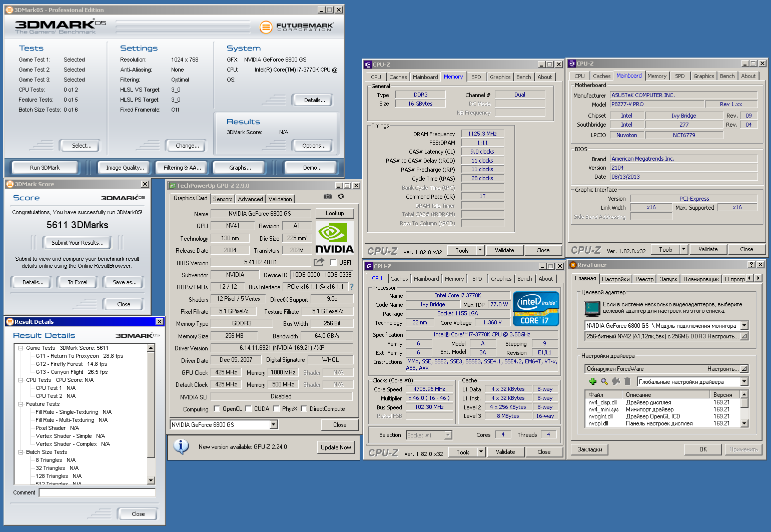
Task: Open the global driver settings dropdown
Action: click(x=744, y=381)
